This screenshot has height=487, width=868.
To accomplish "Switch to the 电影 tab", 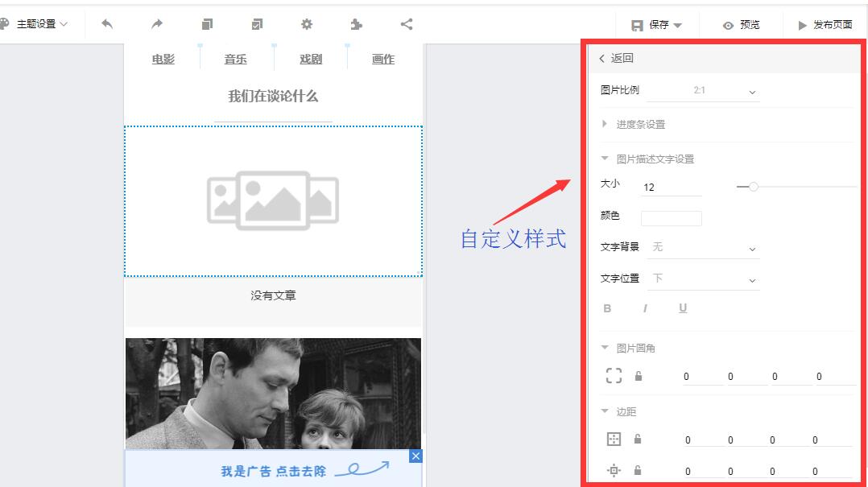I will click(163, 60).
